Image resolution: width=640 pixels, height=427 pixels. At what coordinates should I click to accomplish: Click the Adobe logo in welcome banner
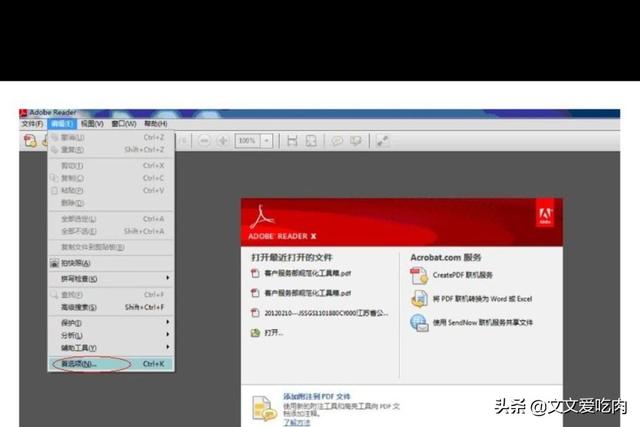point(545,214)
